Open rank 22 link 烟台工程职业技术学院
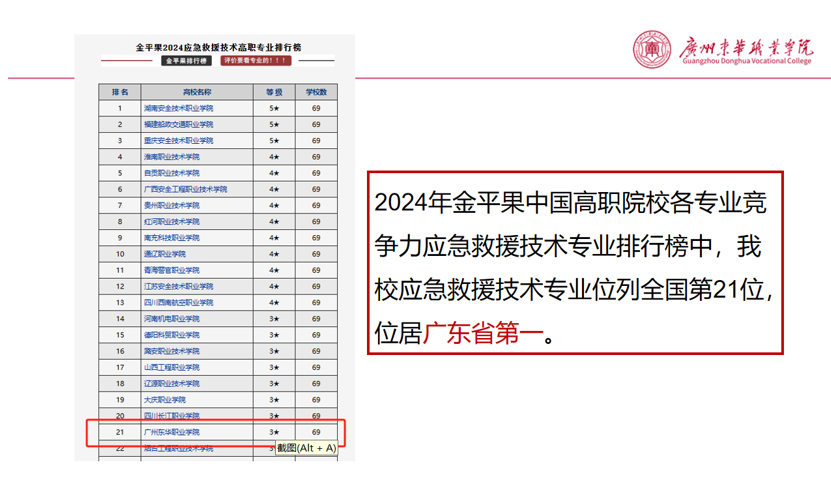831x483 pixels. tap(179, 448)
